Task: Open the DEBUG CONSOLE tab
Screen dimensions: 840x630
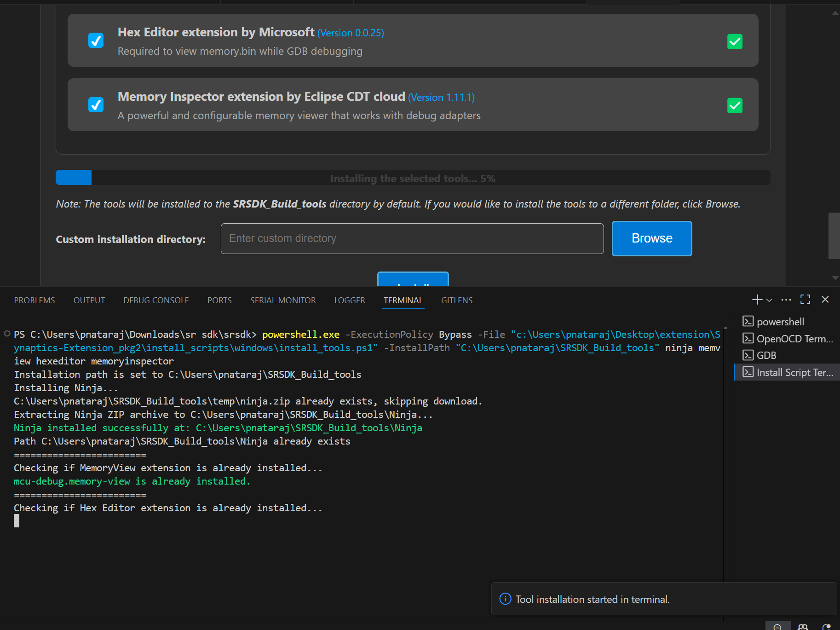Action: point(156,301)
